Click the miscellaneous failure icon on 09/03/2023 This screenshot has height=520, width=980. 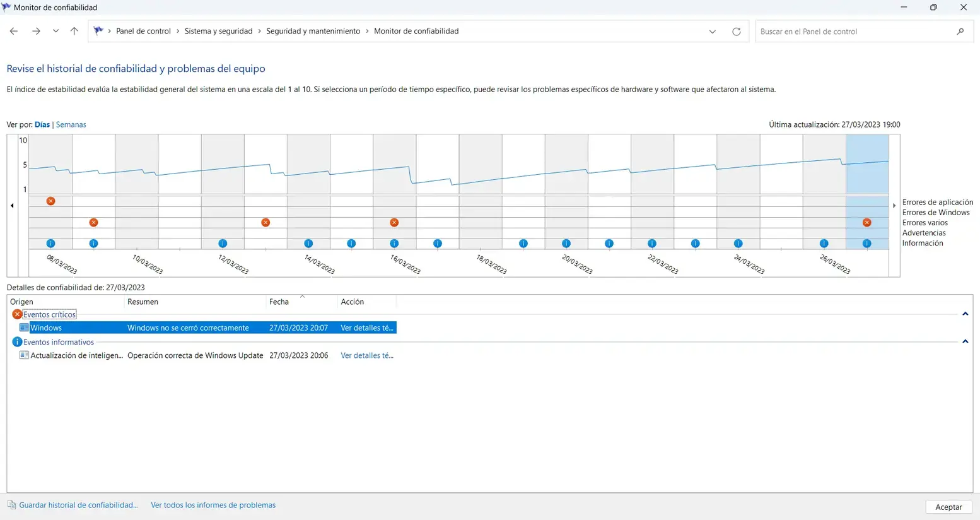pyautogui.click(x=93, y=222)
